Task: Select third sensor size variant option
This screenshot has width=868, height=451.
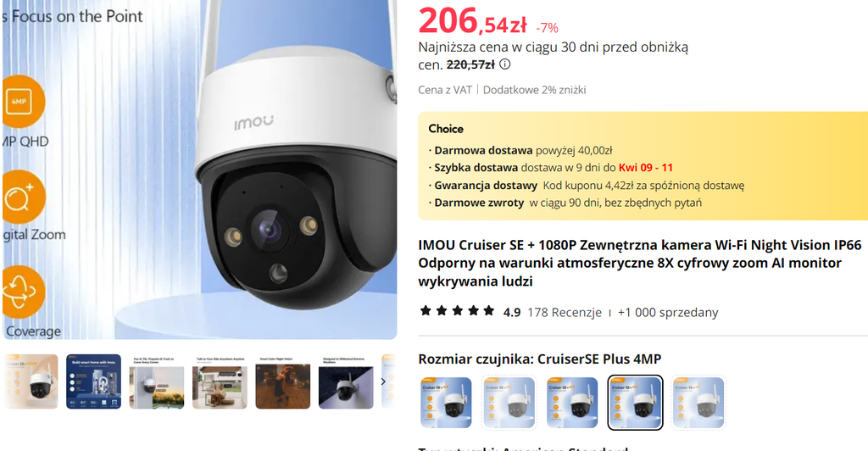Action: click(572, 403)
